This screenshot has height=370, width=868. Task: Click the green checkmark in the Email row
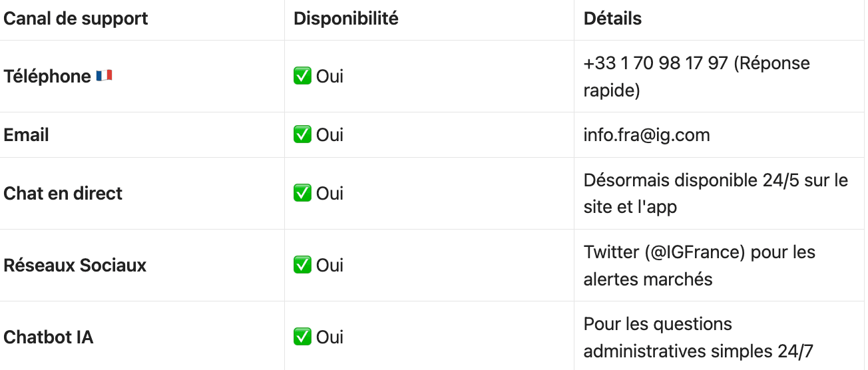pos(302,135)
